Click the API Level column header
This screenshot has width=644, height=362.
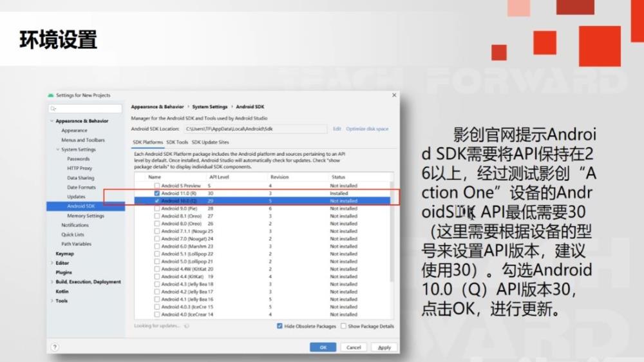tap(220, 177)
